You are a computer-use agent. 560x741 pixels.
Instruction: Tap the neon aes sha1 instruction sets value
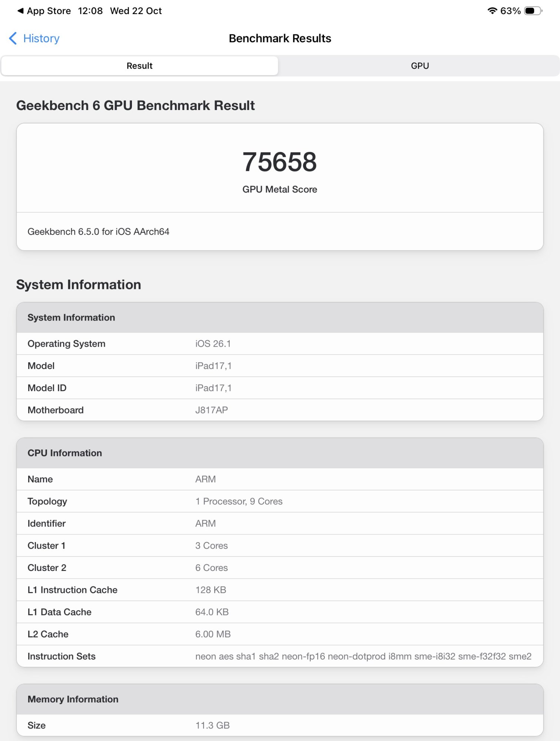coord(363,656)
